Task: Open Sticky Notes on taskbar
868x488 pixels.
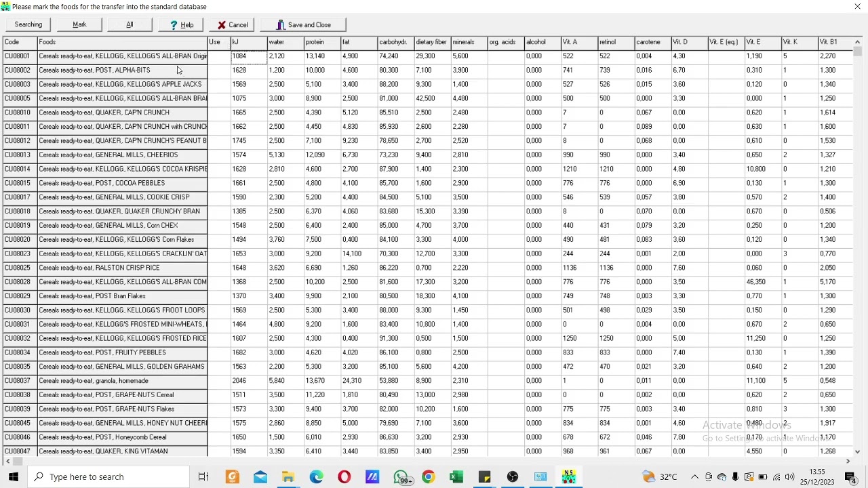Action: pos(484,476)
